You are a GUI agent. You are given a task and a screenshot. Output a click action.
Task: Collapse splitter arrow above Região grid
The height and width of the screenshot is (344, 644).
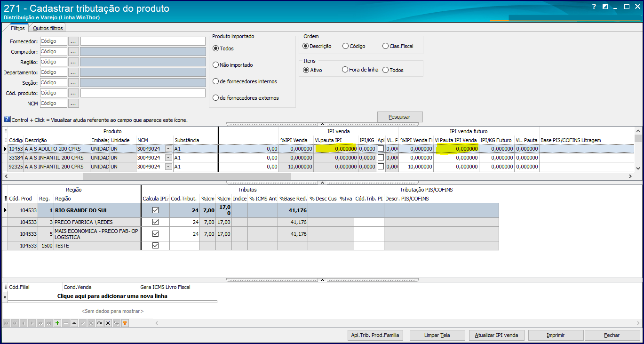point(322,182)
